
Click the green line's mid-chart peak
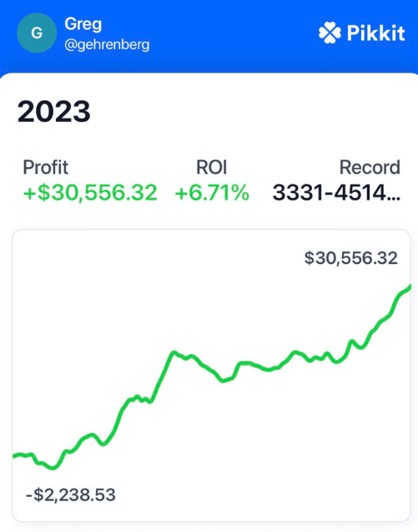174,352
